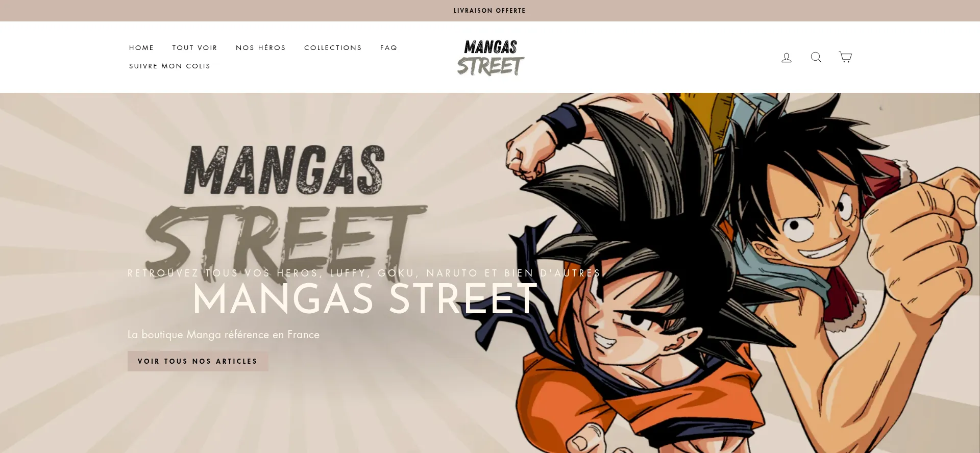Screen dimensions: 980x453
Task: Open the search magnifier icon
Action: point(816,57)
